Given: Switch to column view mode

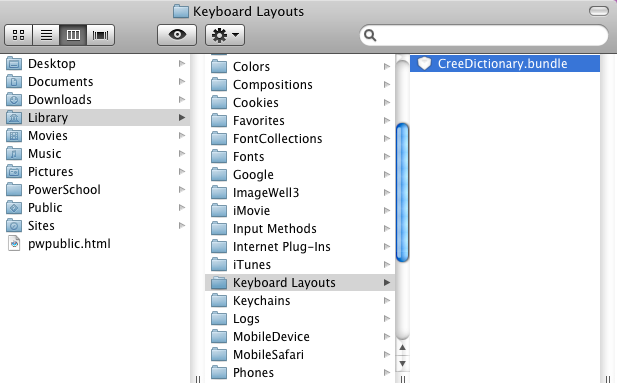Looking at the screenshot, I should [73, 35].
